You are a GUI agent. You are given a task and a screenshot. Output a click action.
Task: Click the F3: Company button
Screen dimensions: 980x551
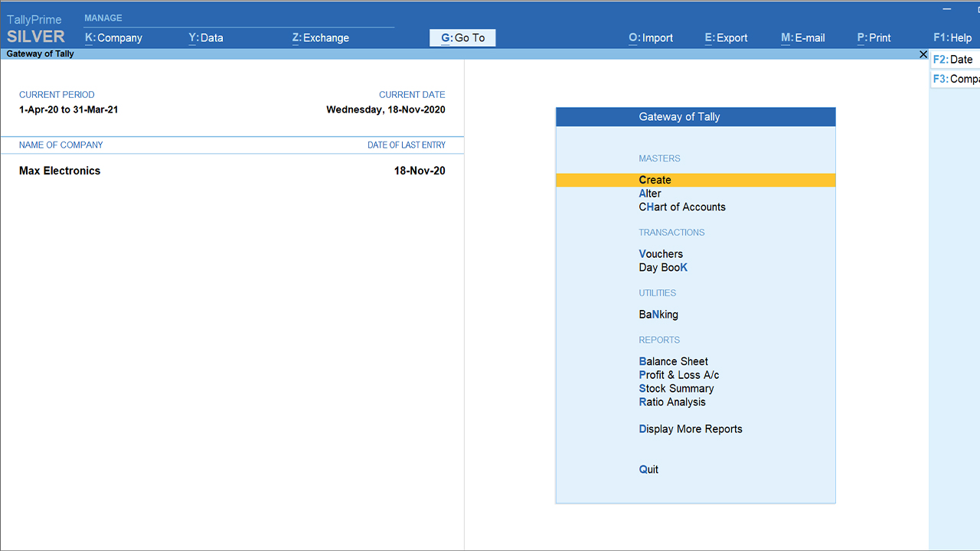click(x=955, y=79)
